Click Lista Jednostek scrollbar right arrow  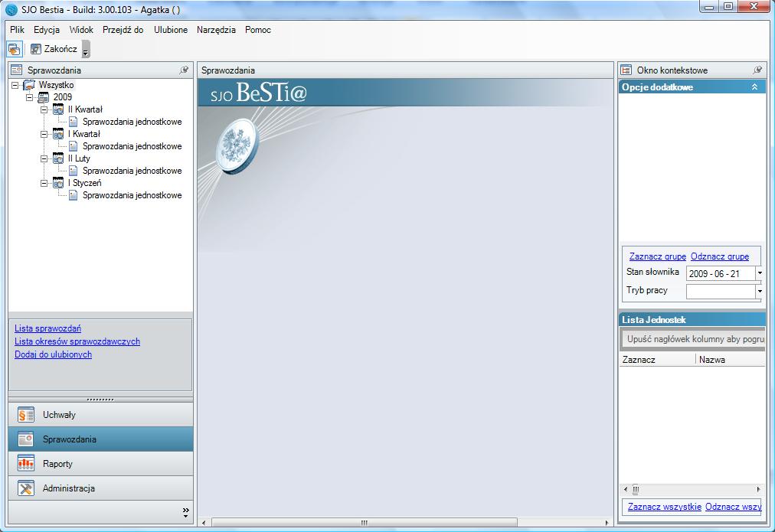[x=759, y=490]
